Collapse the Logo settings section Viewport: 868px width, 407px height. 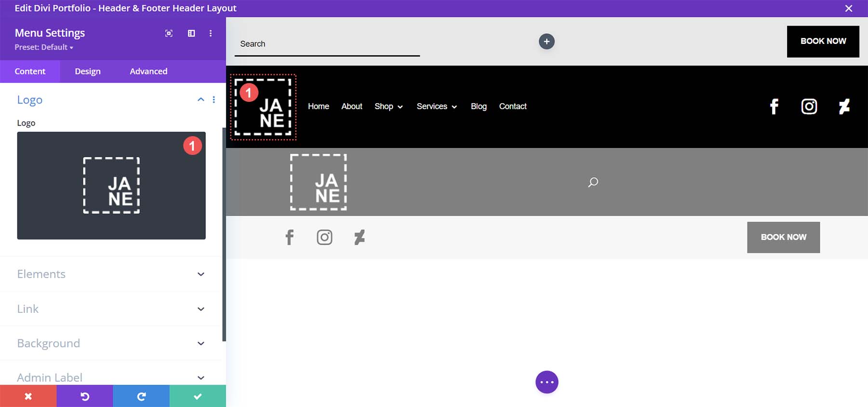201,99
